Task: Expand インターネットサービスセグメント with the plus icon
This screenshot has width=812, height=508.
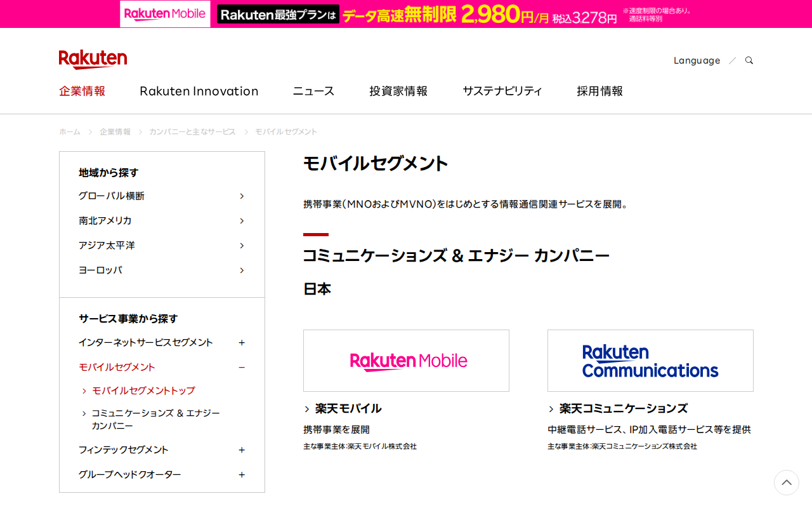Action: [242, 342]
